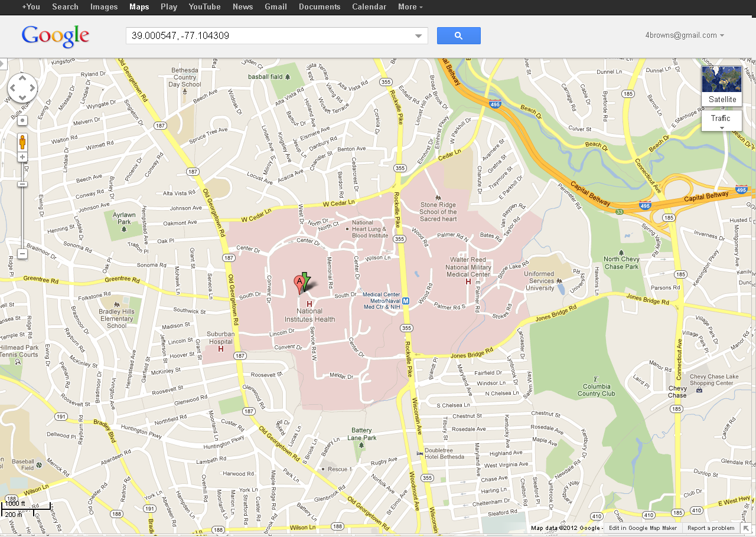Click the Doubletree Hotel Bethesda icon
This screenshot has height=537, width=756.
(x=419, y=453)
